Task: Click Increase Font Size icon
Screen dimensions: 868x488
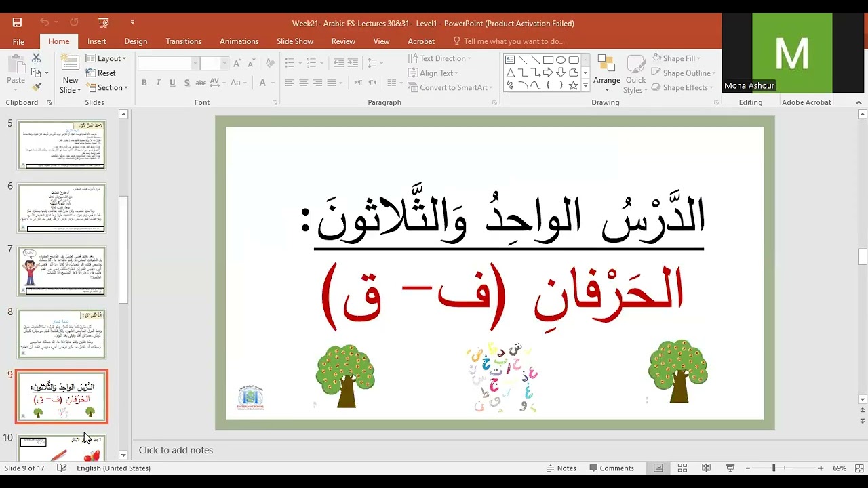Action: [x=237, y=63]
